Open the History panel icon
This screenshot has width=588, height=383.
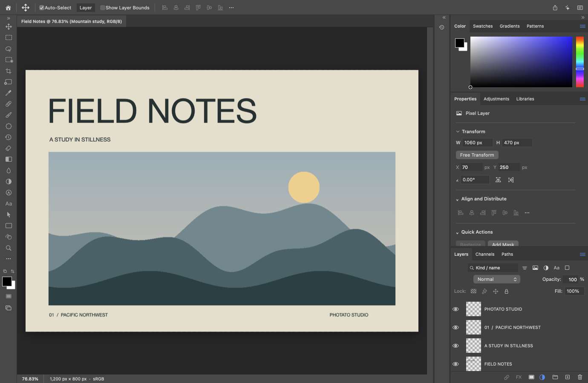(x=442, y=27)
